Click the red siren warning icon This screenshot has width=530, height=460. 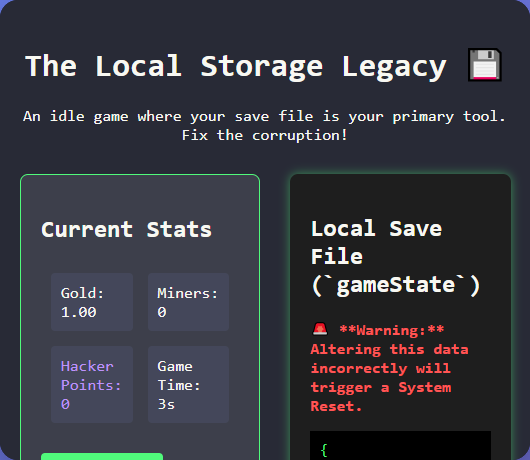320,329
